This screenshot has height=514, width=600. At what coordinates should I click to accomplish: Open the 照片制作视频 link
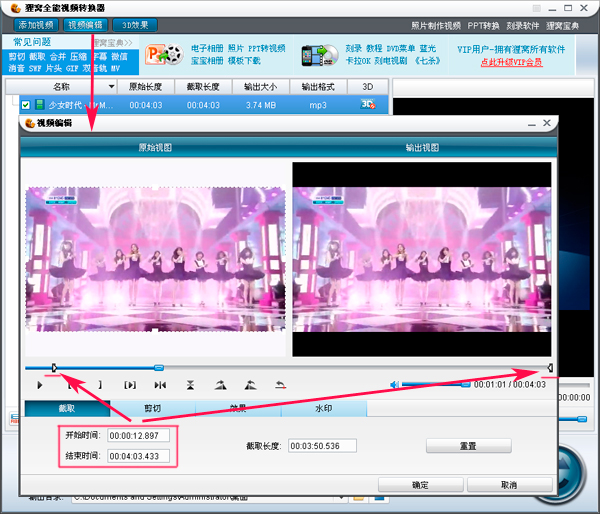click(436, 26)
